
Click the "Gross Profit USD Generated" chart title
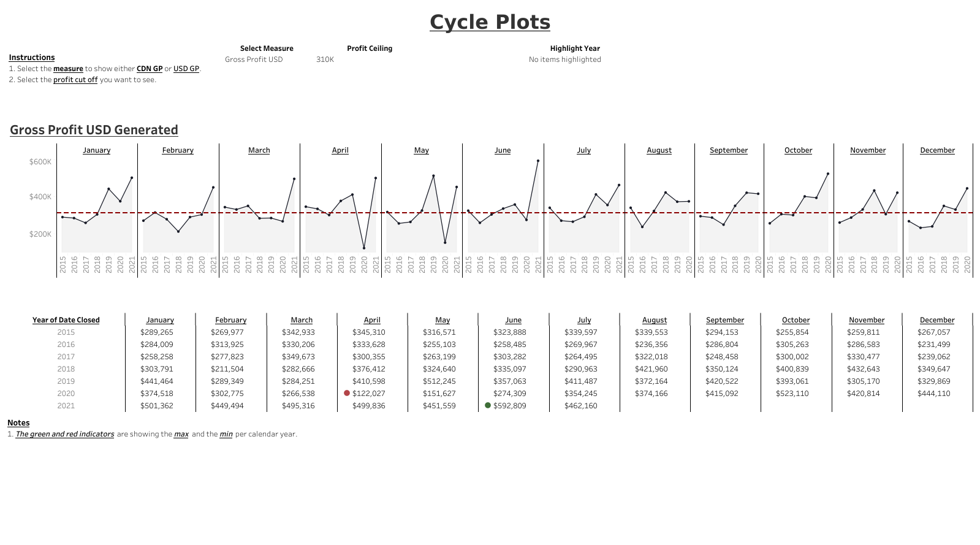94,130
